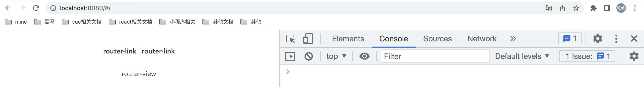This screenshot has height=87, width=644.
Task: Focus the console Filter input
Action: (x=435, y=56)
